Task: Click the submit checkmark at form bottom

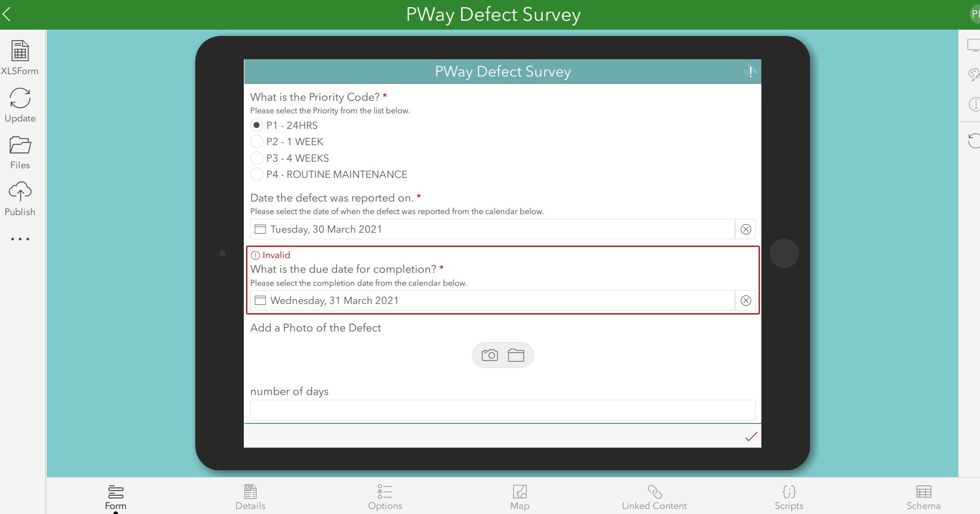Action: (750, 436)
